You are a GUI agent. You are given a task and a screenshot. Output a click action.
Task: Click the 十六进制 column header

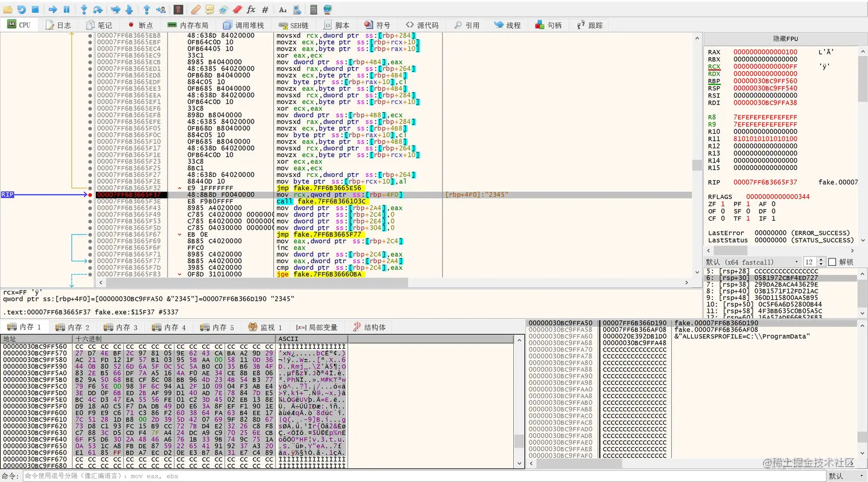175,339
